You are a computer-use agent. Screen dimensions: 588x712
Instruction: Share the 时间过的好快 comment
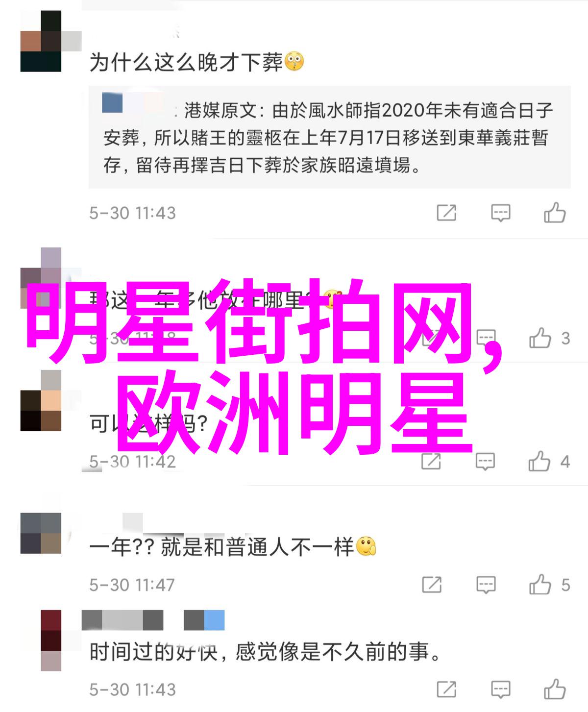446,689
